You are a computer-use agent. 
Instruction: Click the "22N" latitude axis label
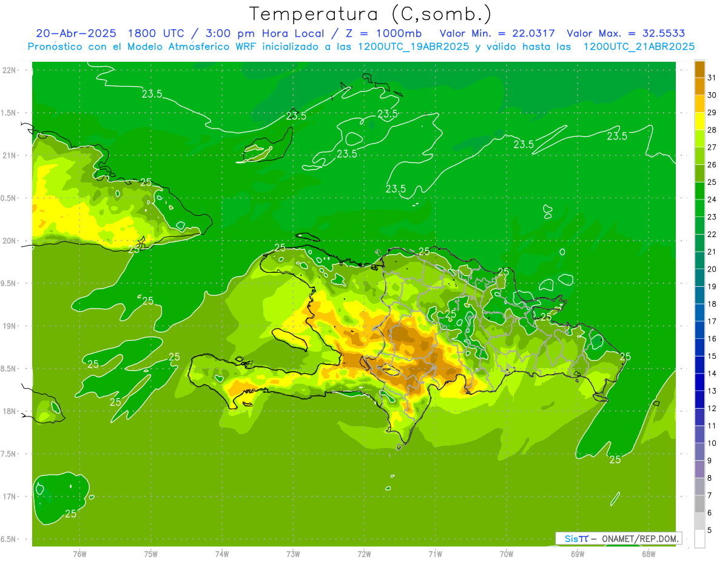[x=9, y=70]
